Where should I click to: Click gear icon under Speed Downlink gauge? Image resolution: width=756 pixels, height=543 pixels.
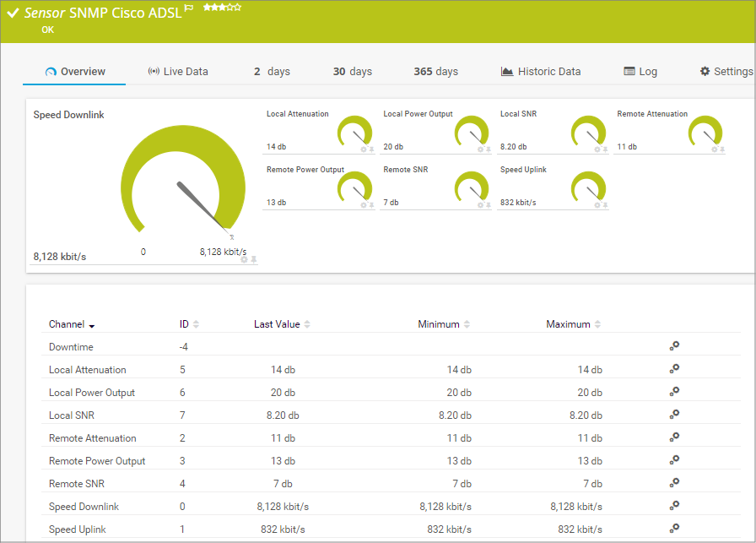point(244,259)
